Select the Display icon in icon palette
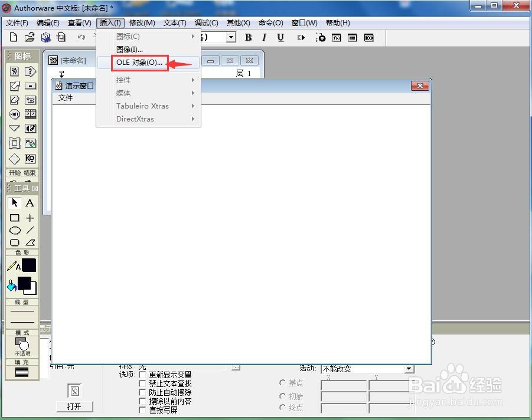532x420 pixels. point(14,71)
